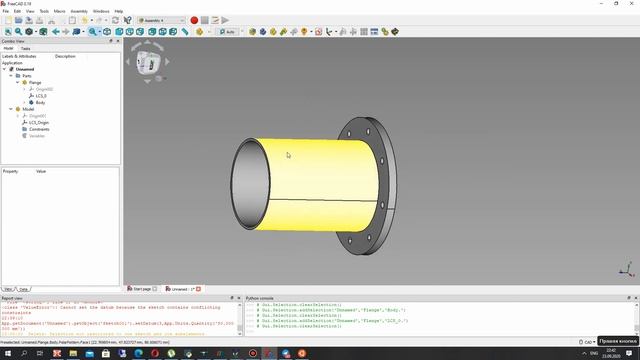
Task: Execute macro with the play arrow
Action: [225, 20]
